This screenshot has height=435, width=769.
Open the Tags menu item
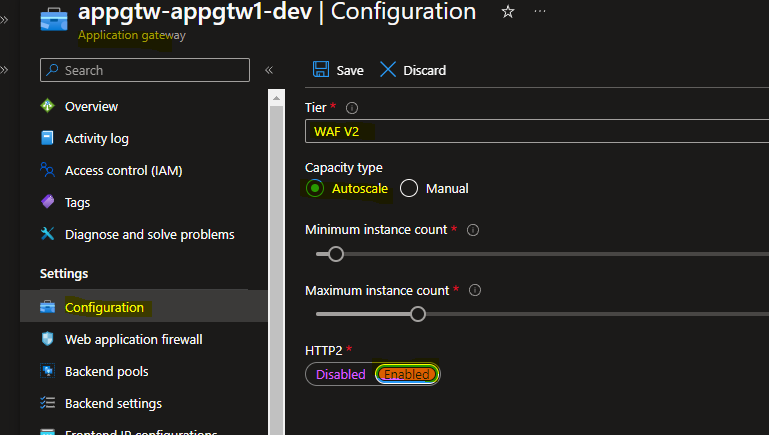pyautogui.click(x=77, y=203)
